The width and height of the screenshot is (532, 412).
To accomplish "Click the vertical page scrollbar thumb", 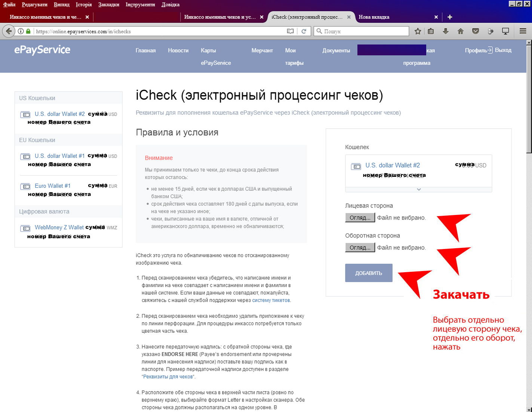I will point(529,99).
